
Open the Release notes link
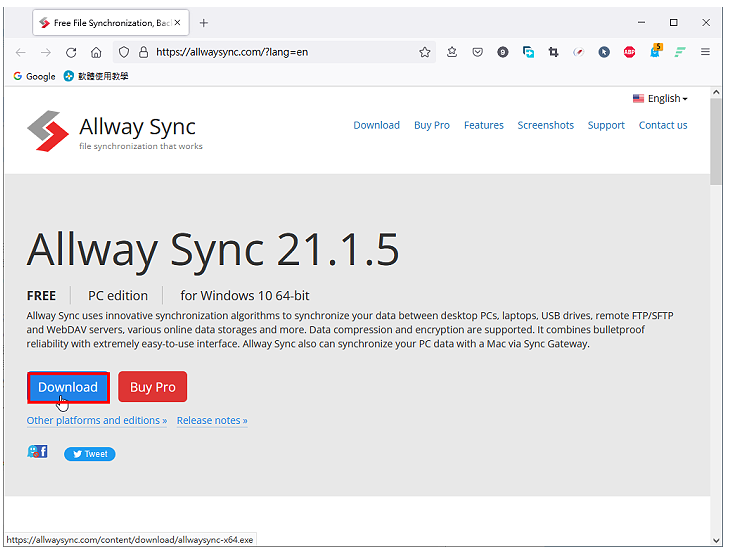[x=212, y=421]
